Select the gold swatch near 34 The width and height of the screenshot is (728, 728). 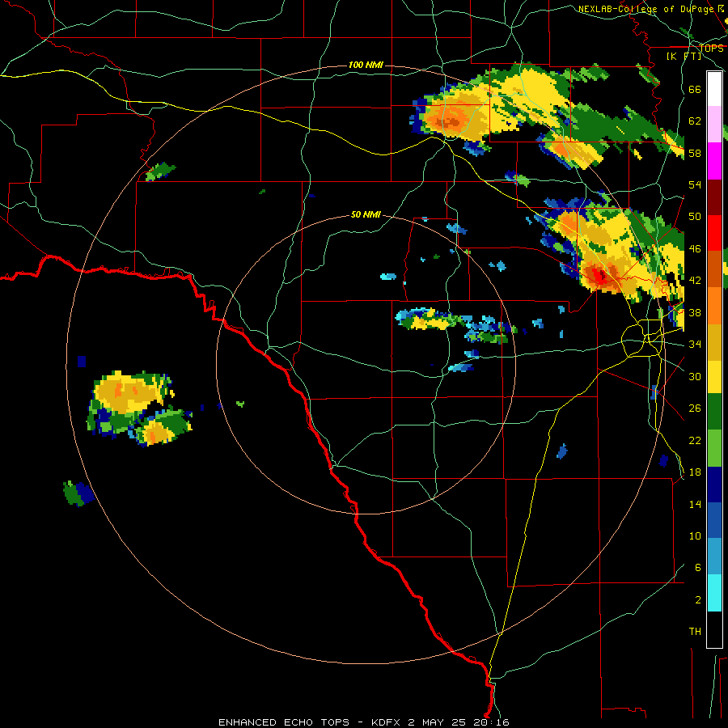pyautogui.click(x=714, y=342)
